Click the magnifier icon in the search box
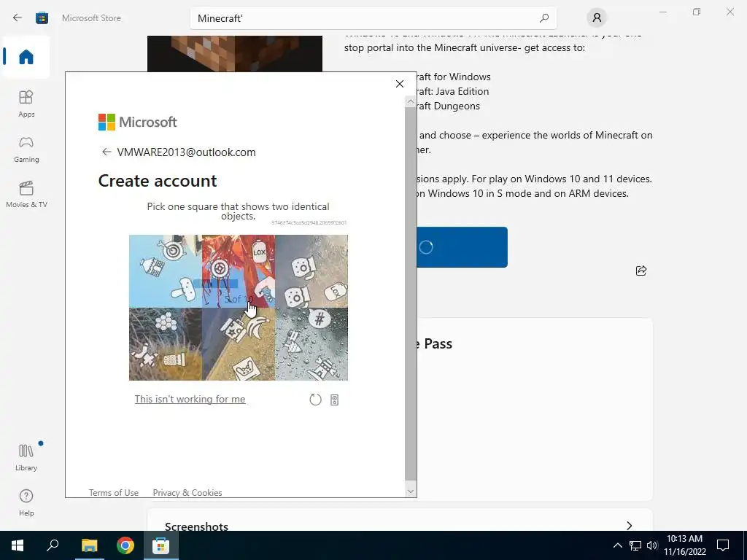 tap(544, 18)
